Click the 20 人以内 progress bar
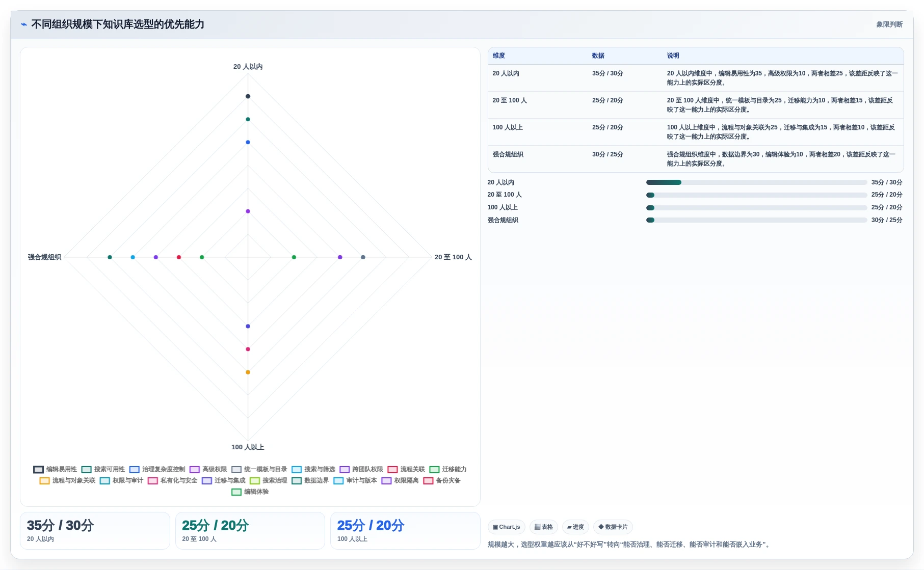The image size is (924, 570). point(756,182)
